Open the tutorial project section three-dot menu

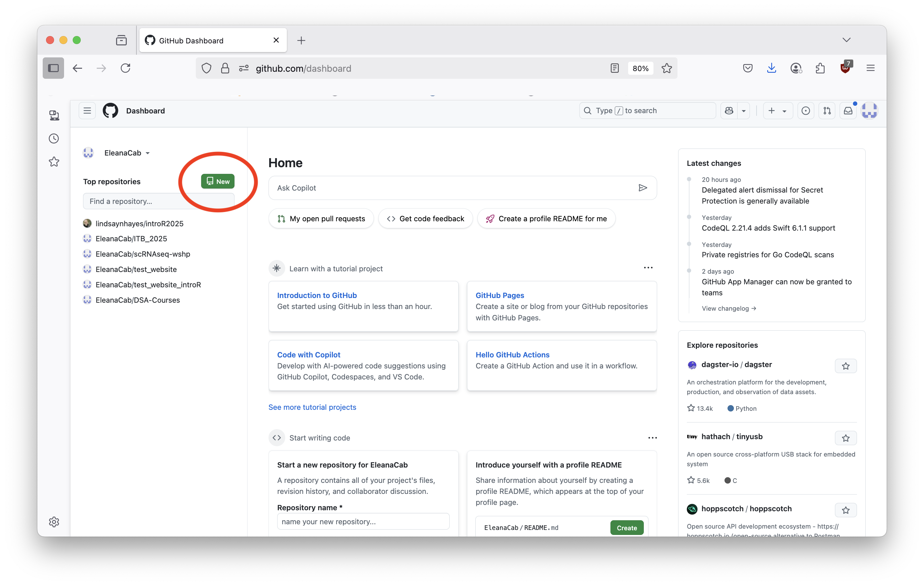click(x=648, y=268)
